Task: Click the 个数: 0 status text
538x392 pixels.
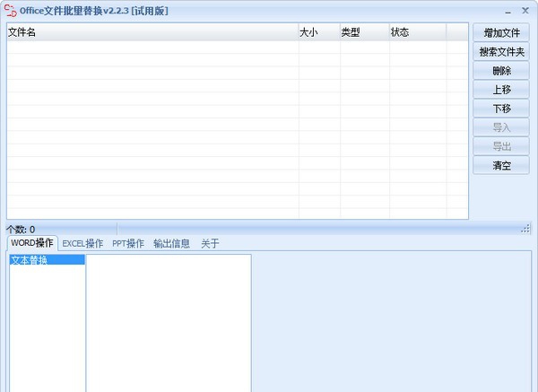Action: [21, 230]
